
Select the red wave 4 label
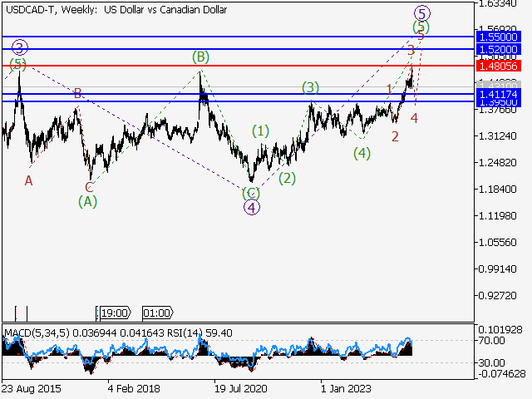pyautogui.click(x=414, y=117)
